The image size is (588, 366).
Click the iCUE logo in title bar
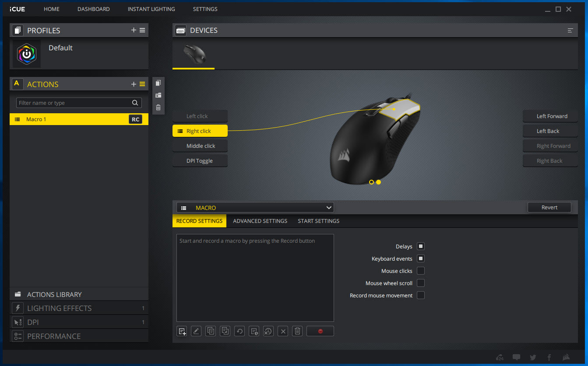18,9
